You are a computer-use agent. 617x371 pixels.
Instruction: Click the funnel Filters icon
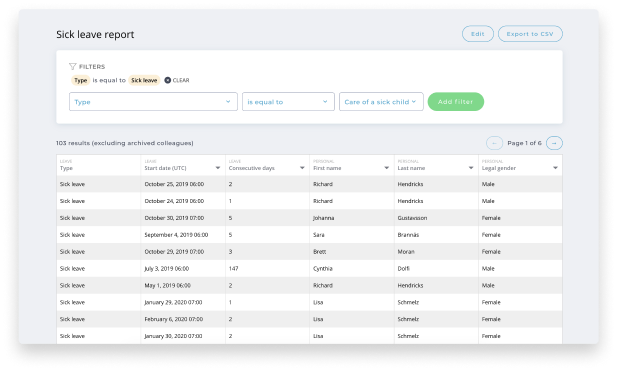(x=72, y=66)
